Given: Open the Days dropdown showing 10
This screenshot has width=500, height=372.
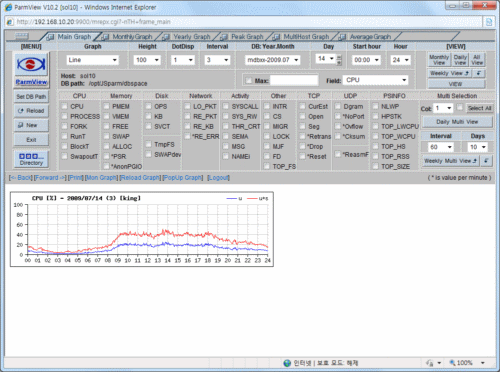Looking at the screenshot, I should pos(478,147).
